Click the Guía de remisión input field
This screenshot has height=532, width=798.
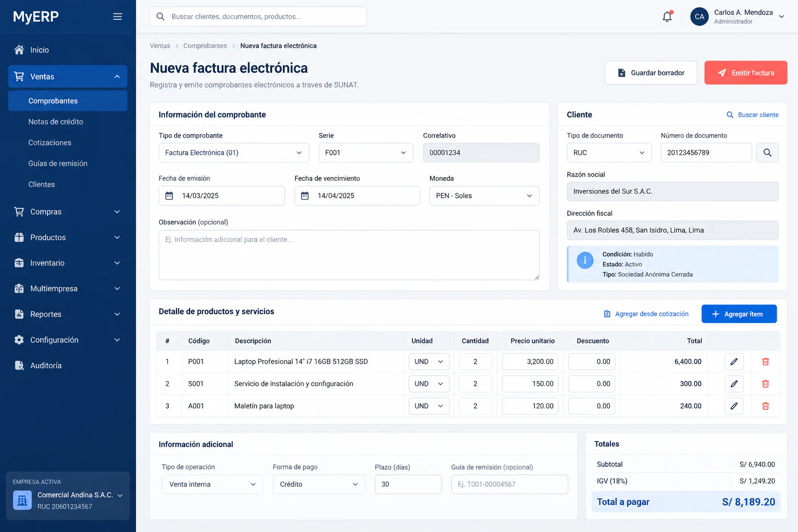click(510, 484)
